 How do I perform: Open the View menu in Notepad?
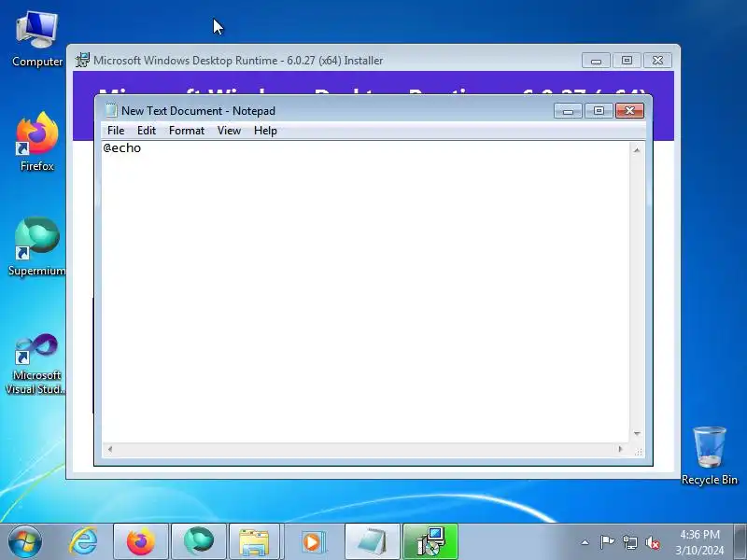(x=229, y=131)
